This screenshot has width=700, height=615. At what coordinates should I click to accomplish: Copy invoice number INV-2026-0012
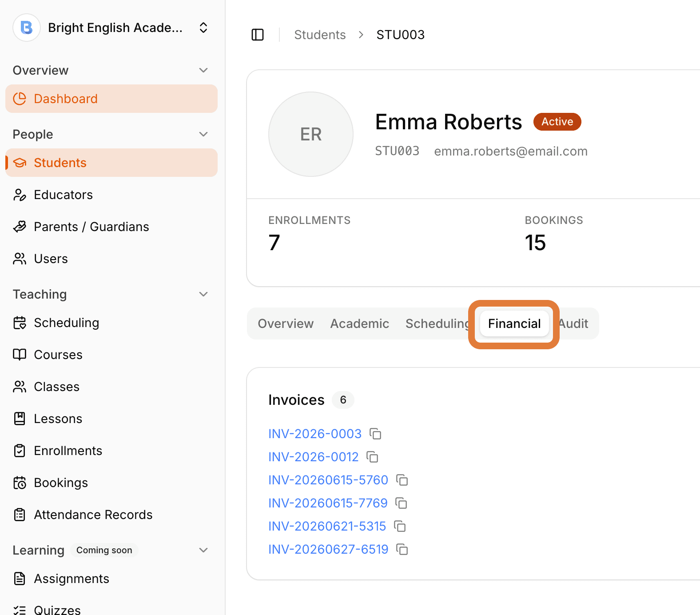(x=372, y=457)
